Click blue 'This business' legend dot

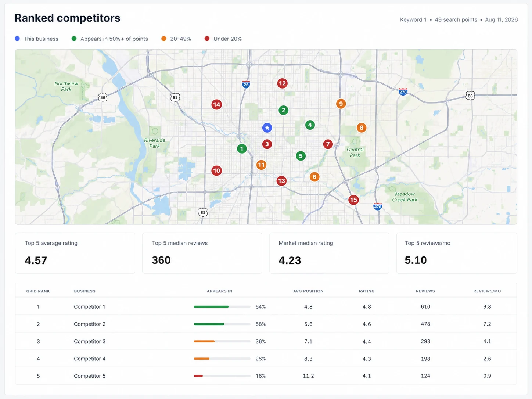(x=17, y=39)
